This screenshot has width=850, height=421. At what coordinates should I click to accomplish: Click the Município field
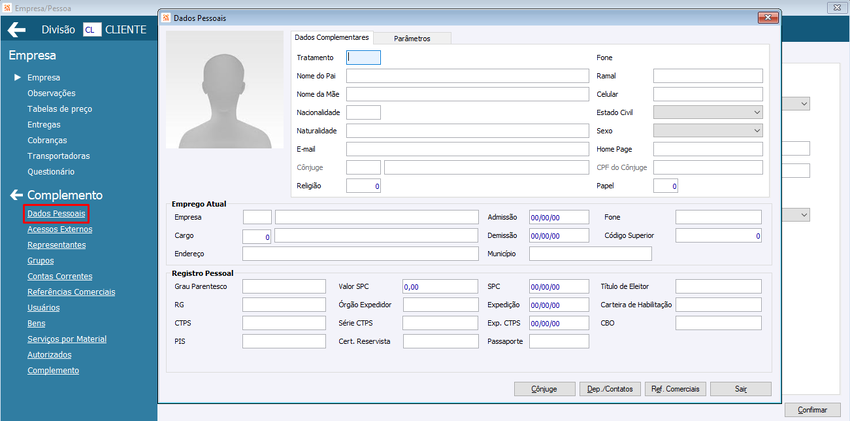590,254
